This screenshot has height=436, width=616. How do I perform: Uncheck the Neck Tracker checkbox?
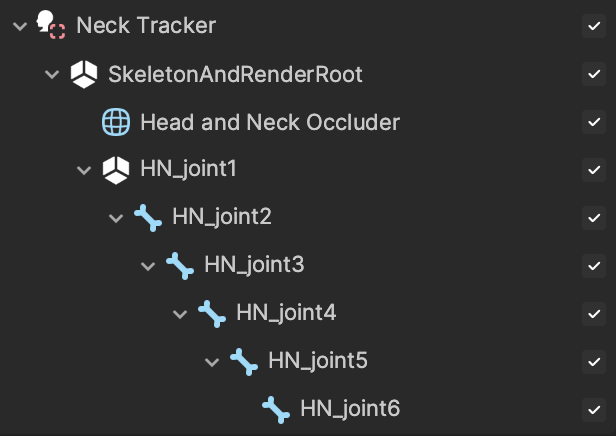pos(594,26)
